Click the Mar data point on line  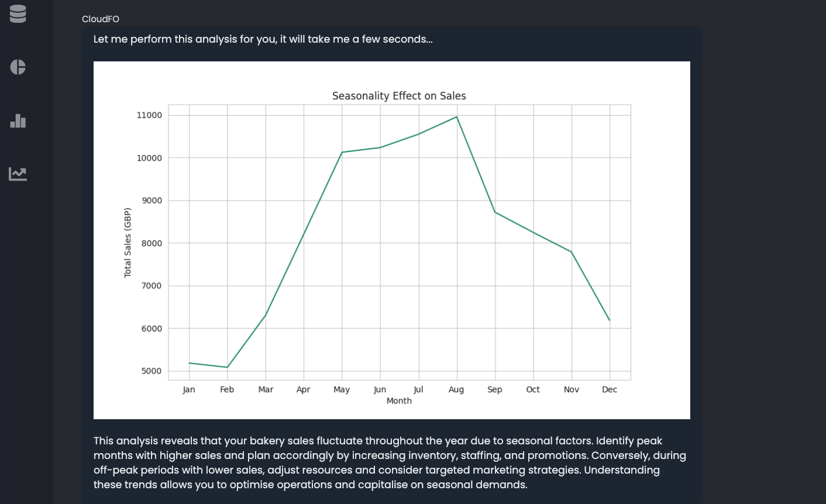(266, 316)
